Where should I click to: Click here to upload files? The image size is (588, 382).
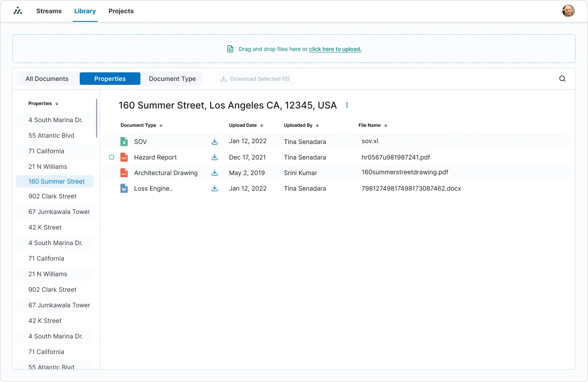[x=335, y=49]
